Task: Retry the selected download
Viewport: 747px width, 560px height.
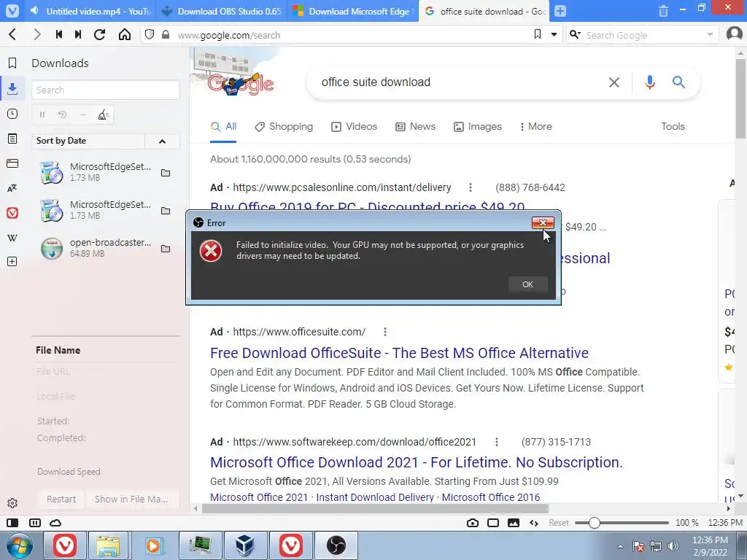Action: tap(63, 114)
